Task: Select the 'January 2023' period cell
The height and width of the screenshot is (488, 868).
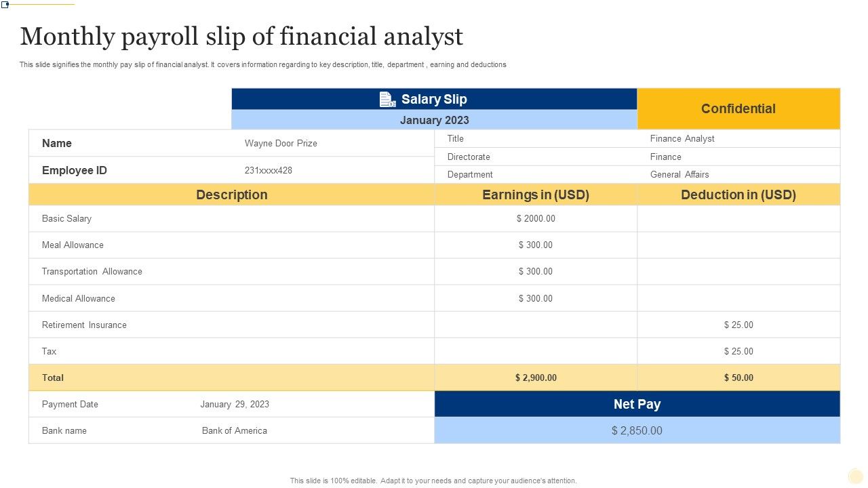Action: (434, 120)
